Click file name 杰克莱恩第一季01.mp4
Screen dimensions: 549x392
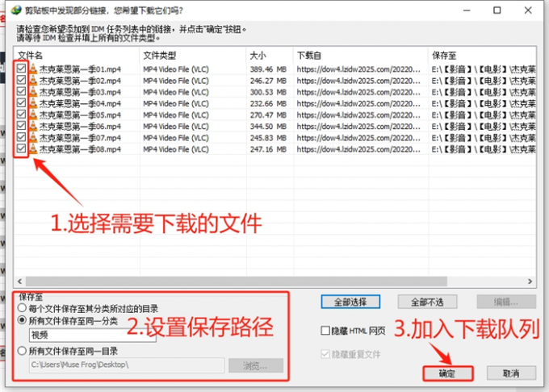click(x=80, y=69)
